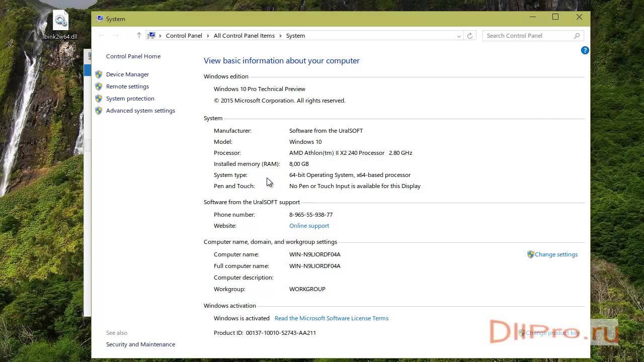
Task: Click the Up arrow navigation button
Action: point(139,36)
